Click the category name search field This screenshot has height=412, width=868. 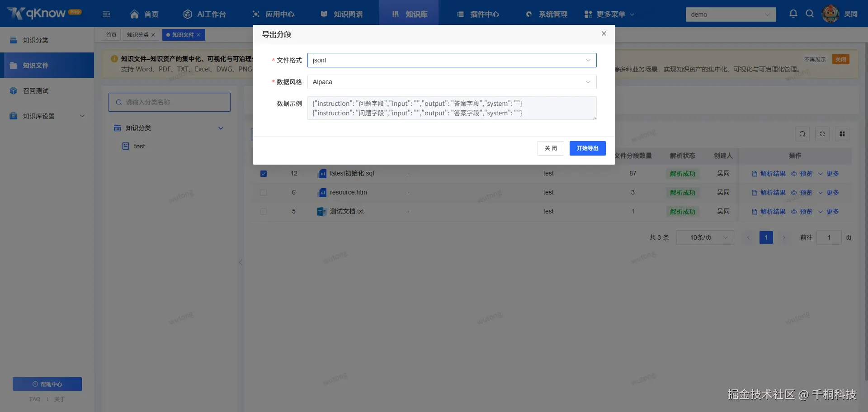click(x=170, y=102)
